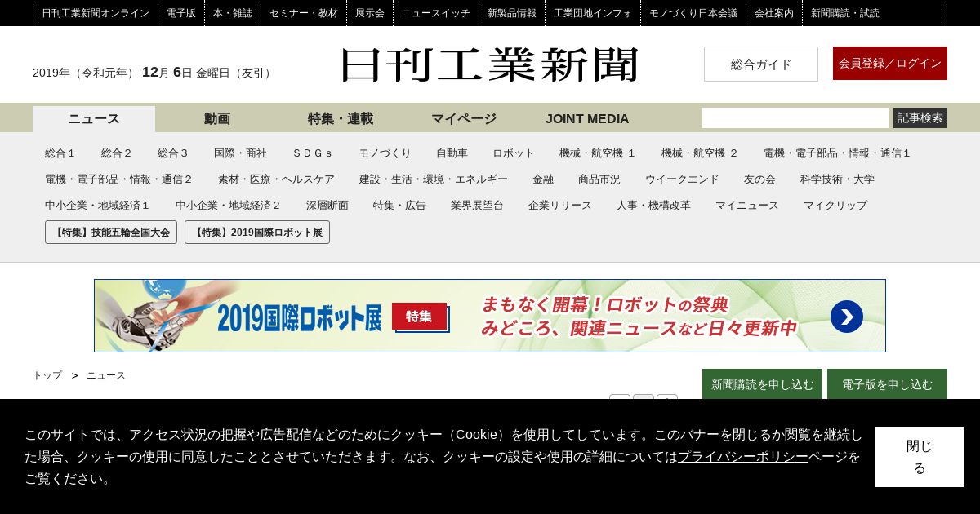Image resolution: width=980 pixels, height=514 pixels.
Task: Focus the article search input field
Action: click(x=795, y=117)
